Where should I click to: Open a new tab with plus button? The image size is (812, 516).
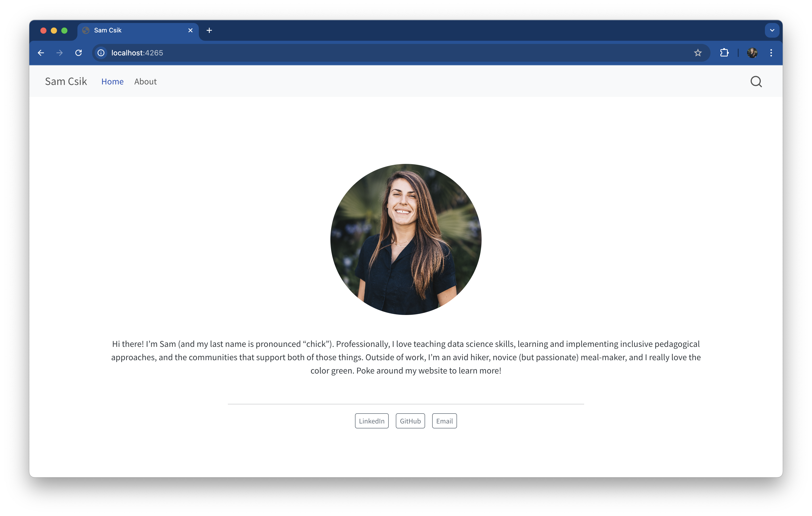tap(209, 30)
